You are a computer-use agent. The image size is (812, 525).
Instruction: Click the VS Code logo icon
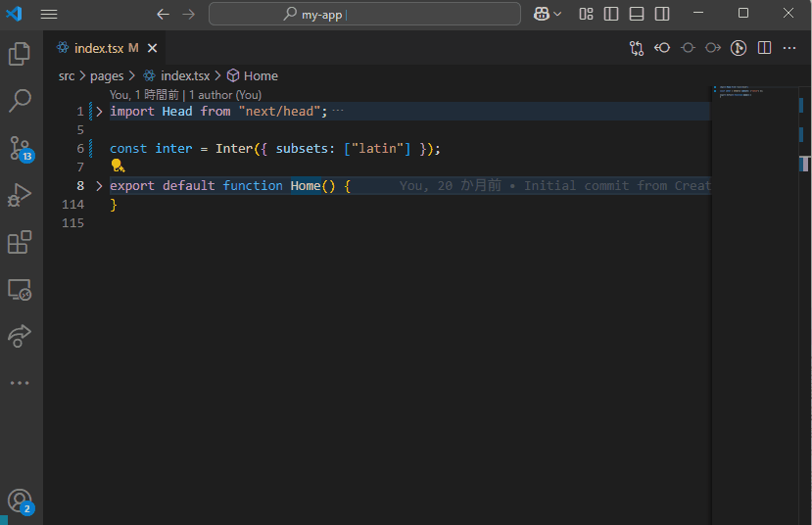[x=14, y=13]
